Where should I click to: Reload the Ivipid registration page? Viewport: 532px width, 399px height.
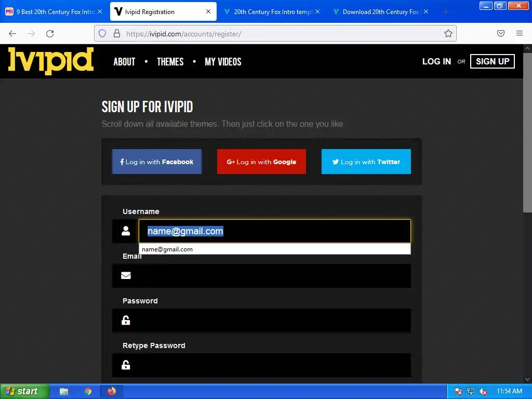[50, 34]
